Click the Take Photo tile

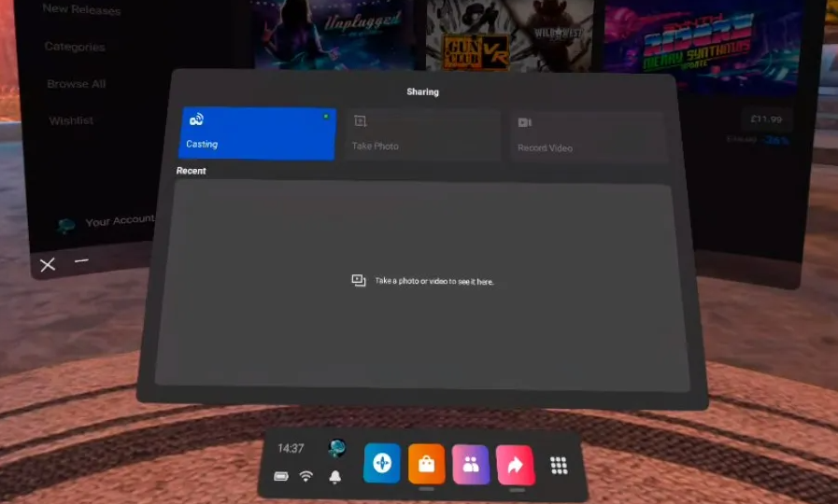point(422,135)
